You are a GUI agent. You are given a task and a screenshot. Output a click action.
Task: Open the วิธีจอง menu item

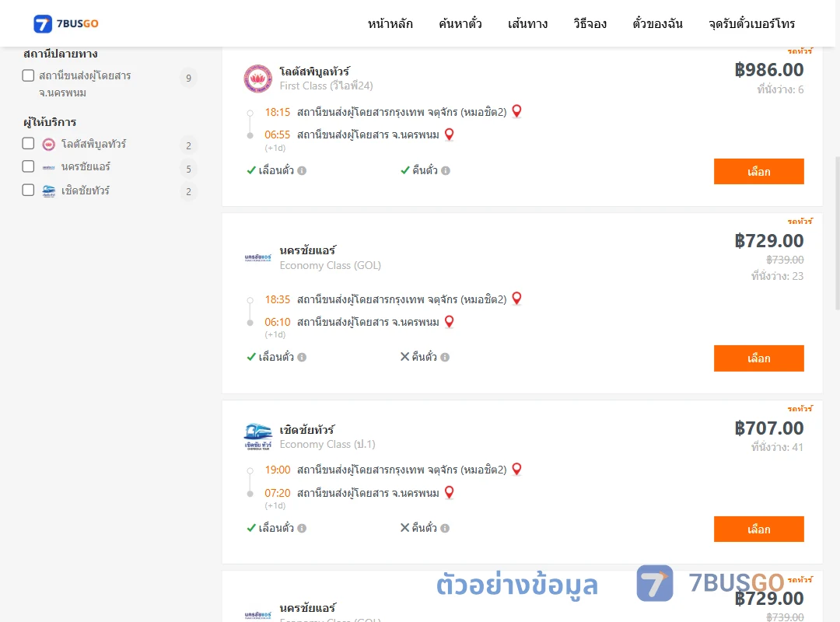click(590, 23)
